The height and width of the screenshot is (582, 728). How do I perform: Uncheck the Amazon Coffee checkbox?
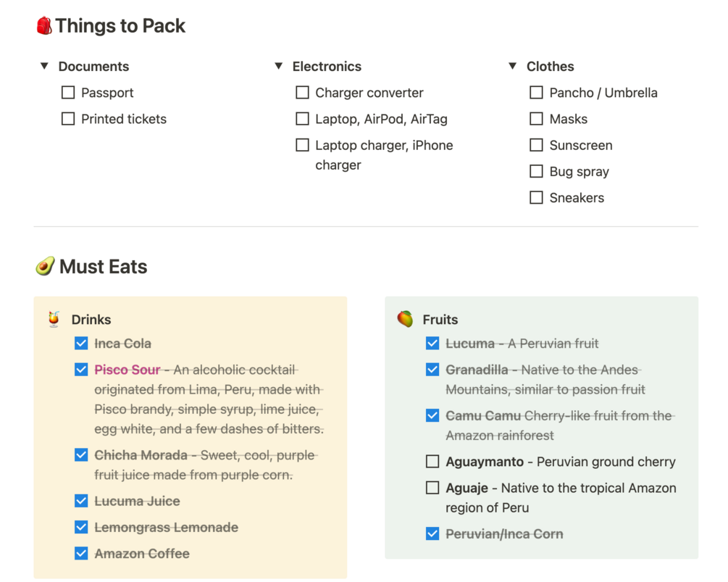point(81,554)
